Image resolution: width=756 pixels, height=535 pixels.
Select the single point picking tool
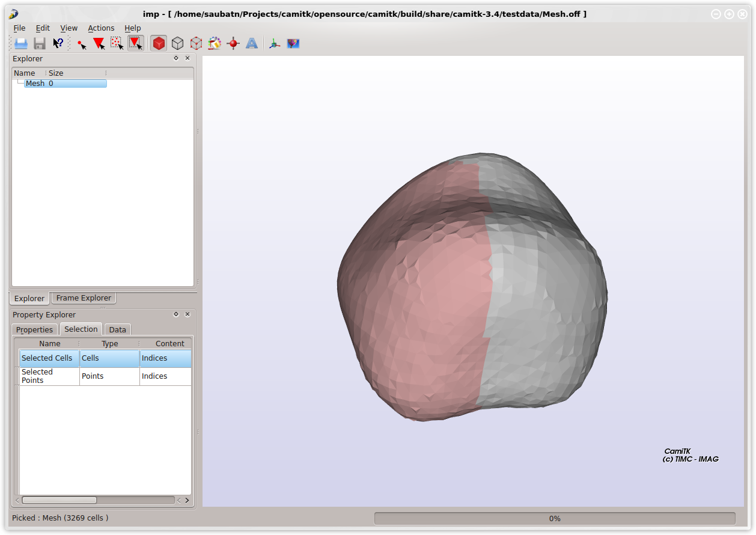click(x=81, y=43)
